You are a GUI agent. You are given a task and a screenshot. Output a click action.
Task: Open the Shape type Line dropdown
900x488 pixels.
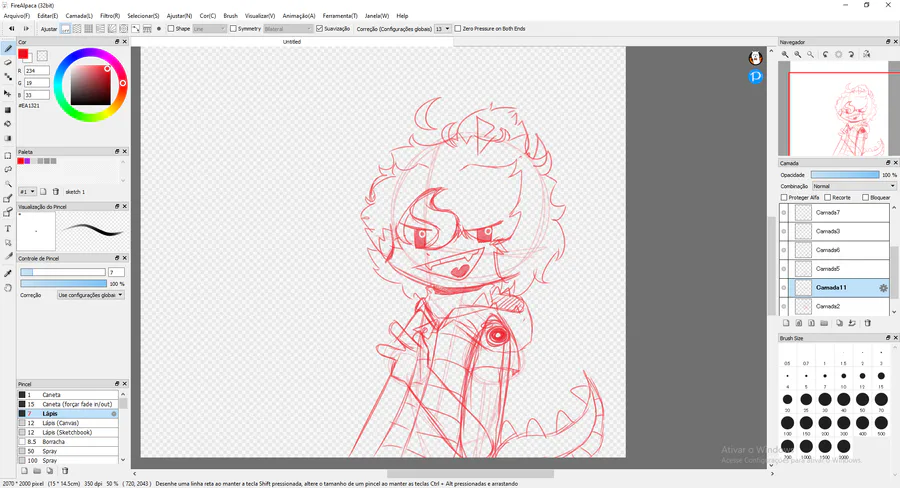coord(209,29)
